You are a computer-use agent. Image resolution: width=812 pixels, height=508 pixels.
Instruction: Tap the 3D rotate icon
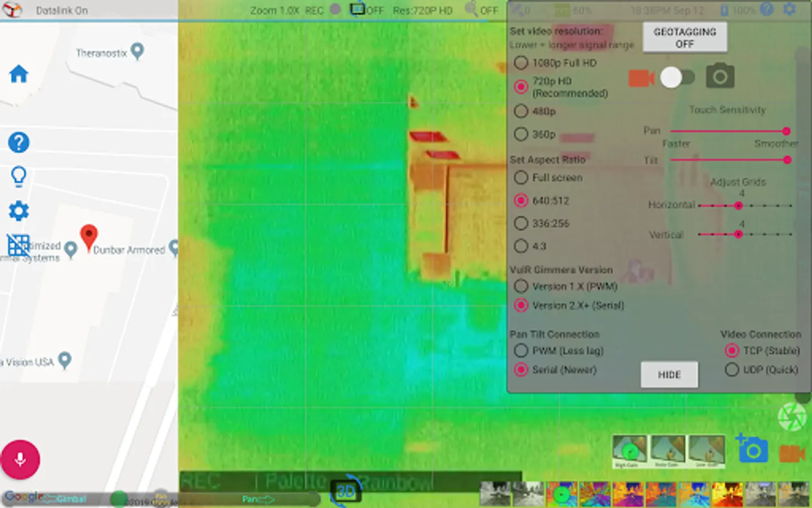click(345, 491)
